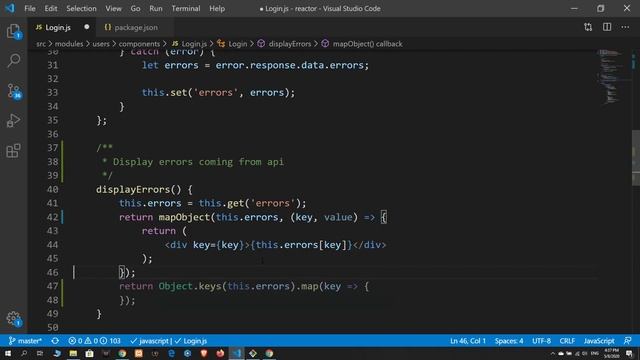
Task: Open the errors and warnings problems indicator
Action: tap(94, 341)
